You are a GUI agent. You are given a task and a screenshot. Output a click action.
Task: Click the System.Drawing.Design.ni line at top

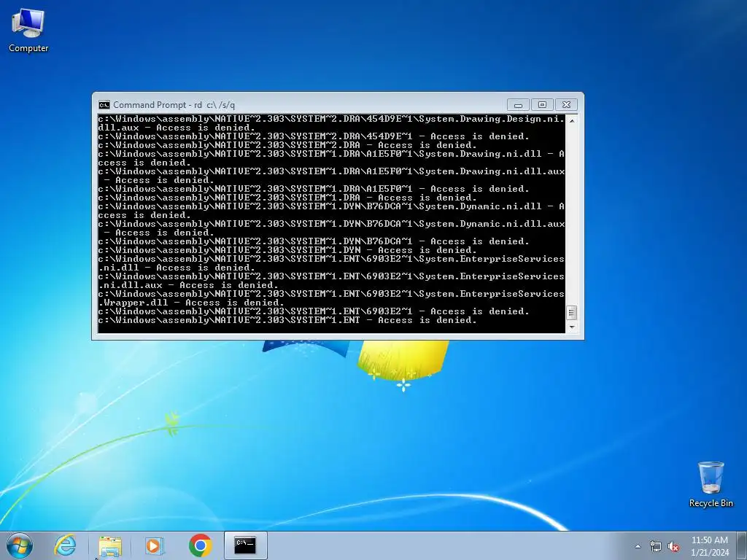(331, 123)
